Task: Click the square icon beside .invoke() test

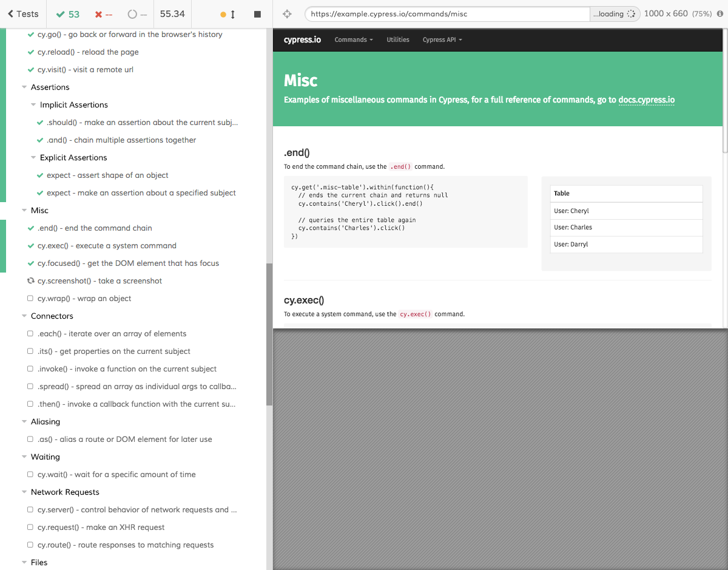Action: click(30, 369)
